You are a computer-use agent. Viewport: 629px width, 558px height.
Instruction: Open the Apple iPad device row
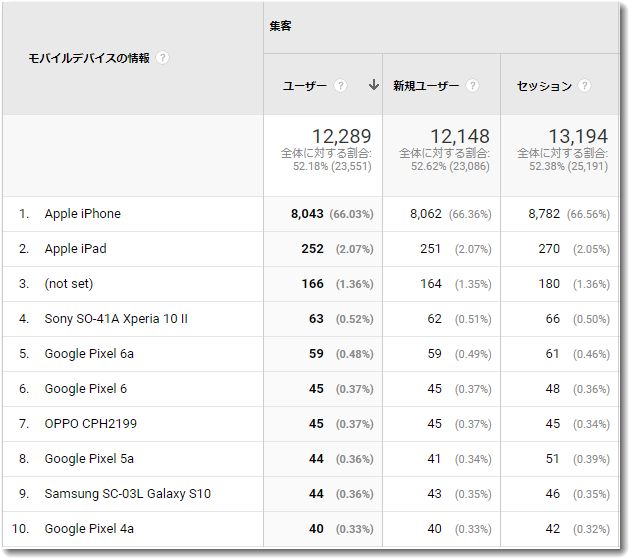75,249
